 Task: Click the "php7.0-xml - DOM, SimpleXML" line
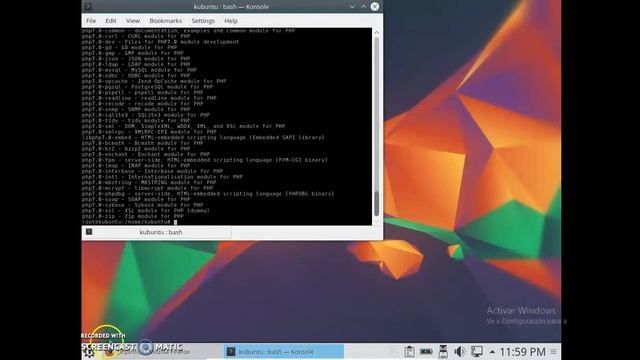click(184, 126)
